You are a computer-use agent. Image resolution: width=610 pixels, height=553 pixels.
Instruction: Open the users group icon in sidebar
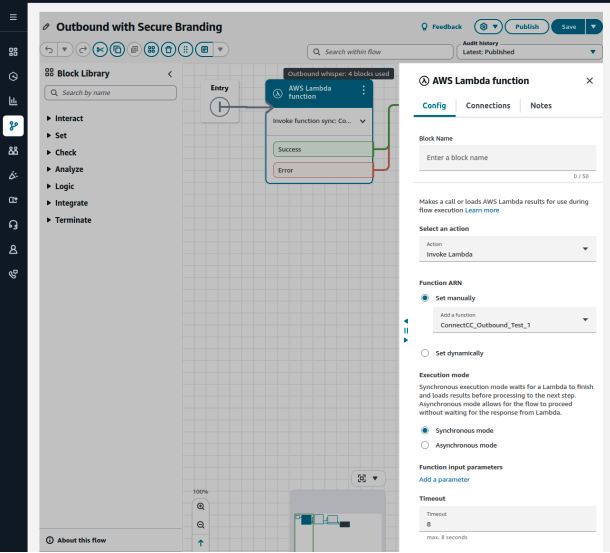coord(13,151)
